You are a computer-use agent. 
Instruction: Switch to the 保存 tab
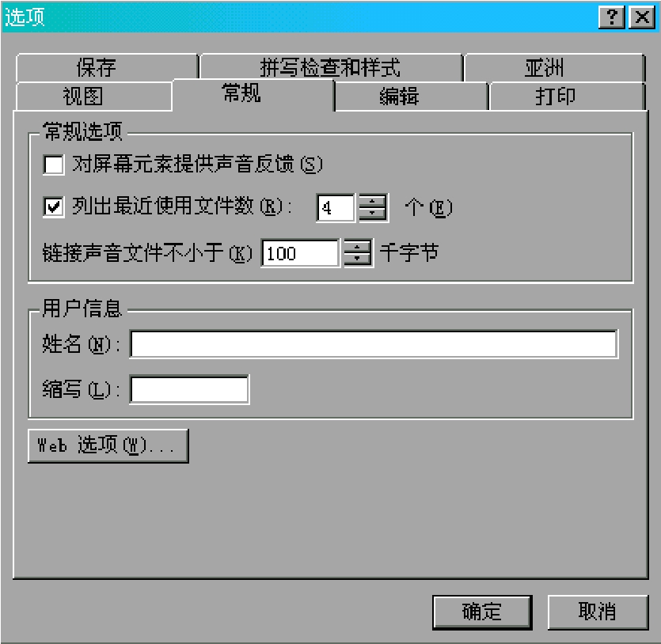[107, 67]
